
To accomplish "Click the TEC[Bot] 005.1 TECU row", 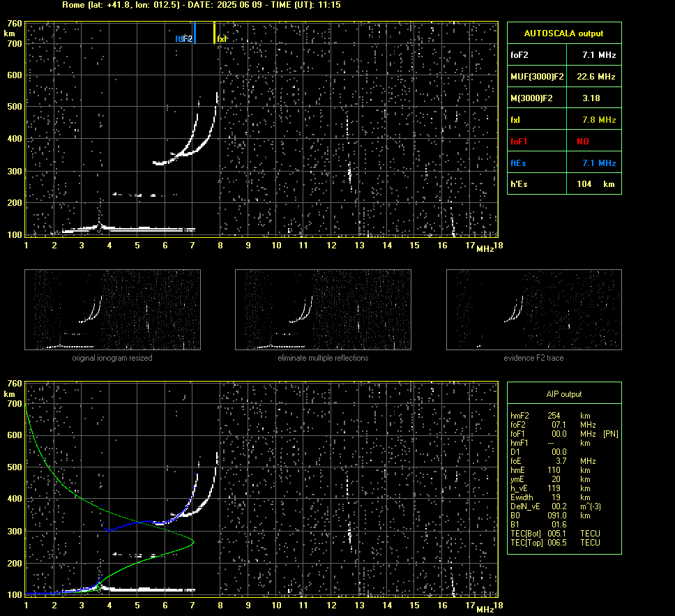I will (x=555, y=533).
